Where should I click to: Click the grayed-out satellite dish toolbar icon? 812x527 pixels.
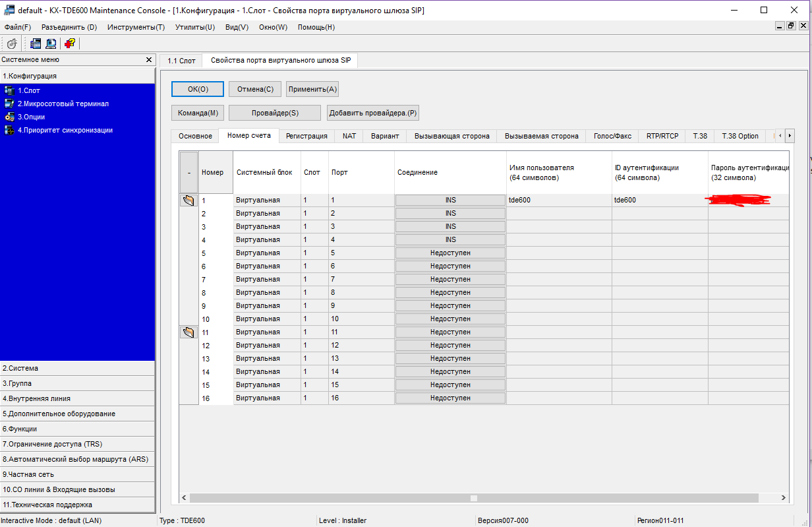pyautogui.click(x=12, y=44)
